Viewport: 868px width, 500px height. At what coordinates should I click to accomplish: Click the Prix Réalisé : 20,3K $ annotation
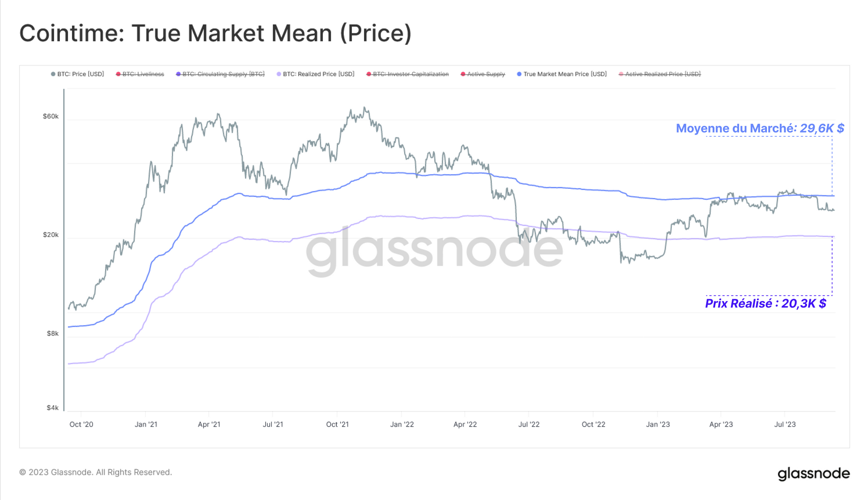766,303
